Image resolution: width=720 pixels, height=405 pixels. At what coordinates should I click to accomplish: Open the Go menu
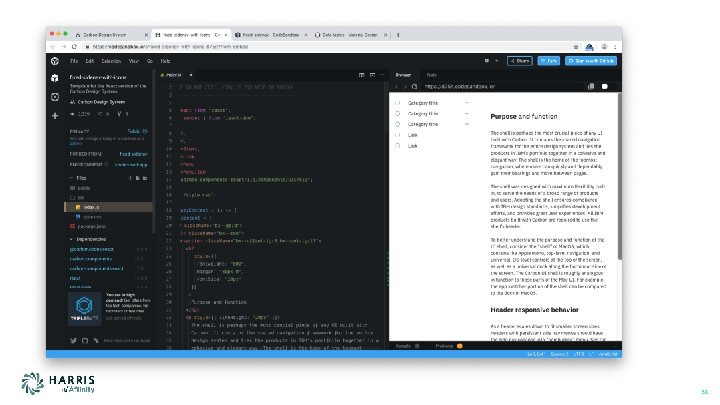tap(150, 61)
